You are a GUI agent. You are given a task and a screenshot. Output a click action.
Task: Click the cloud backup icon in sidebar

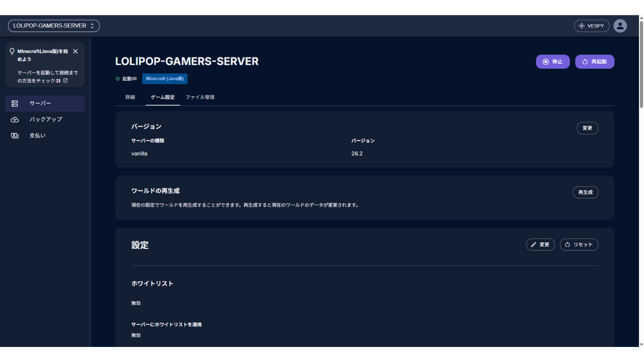click(x=15, y=120)
